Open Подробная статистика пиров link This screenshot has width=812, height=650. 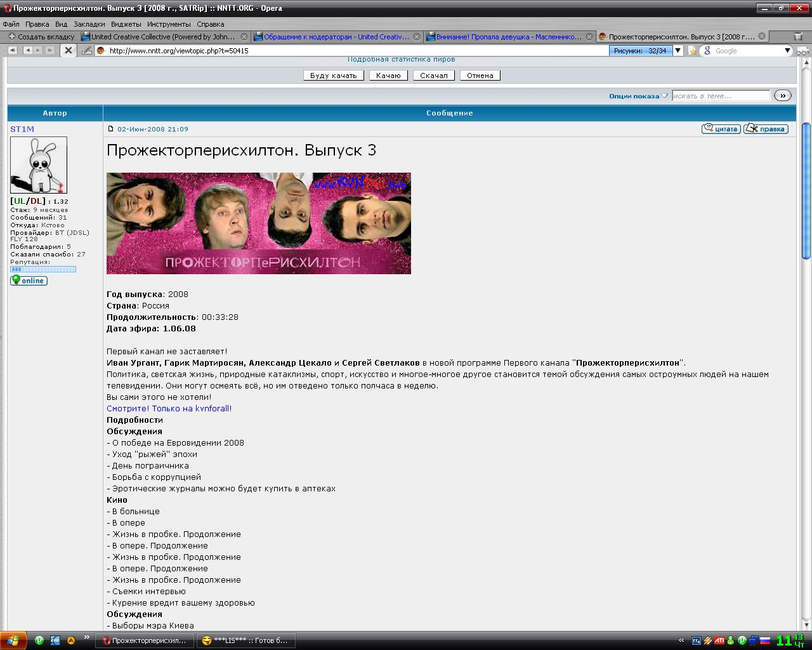[x=401, y=60]
